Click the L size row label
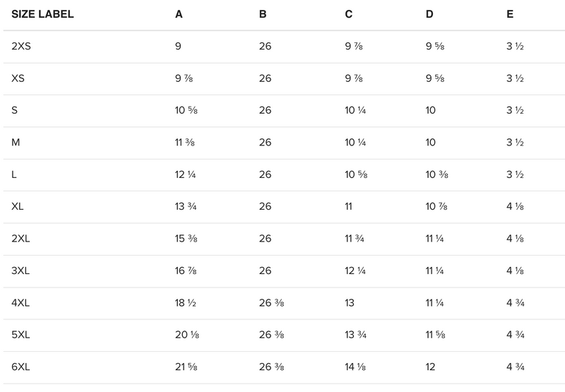Screen dimensions: 565x392 pyautogui.click(x=15, y=175)
